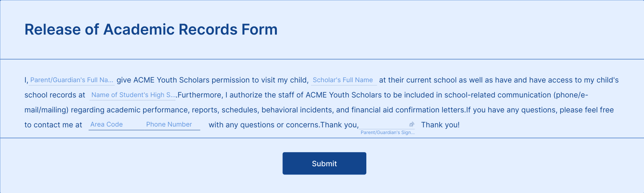Click the "to contact me at" text

tap(53, 125)
